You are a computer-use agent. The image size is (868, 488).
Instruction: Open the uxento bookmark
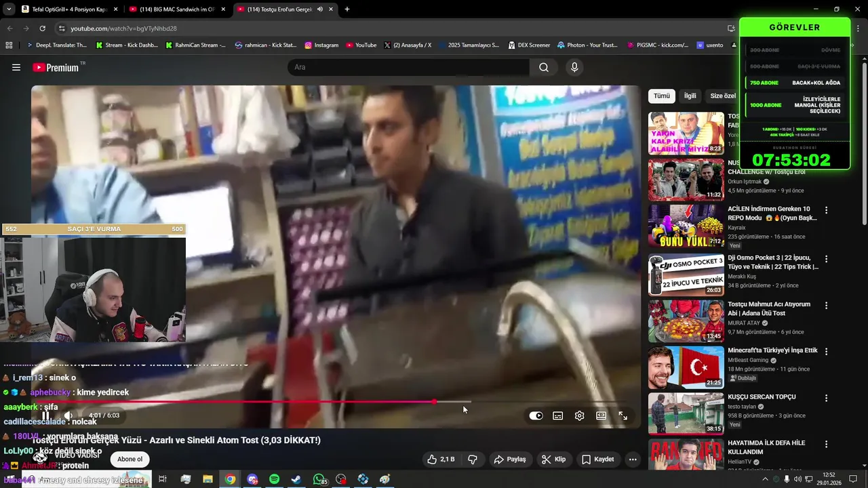(710, 45)
